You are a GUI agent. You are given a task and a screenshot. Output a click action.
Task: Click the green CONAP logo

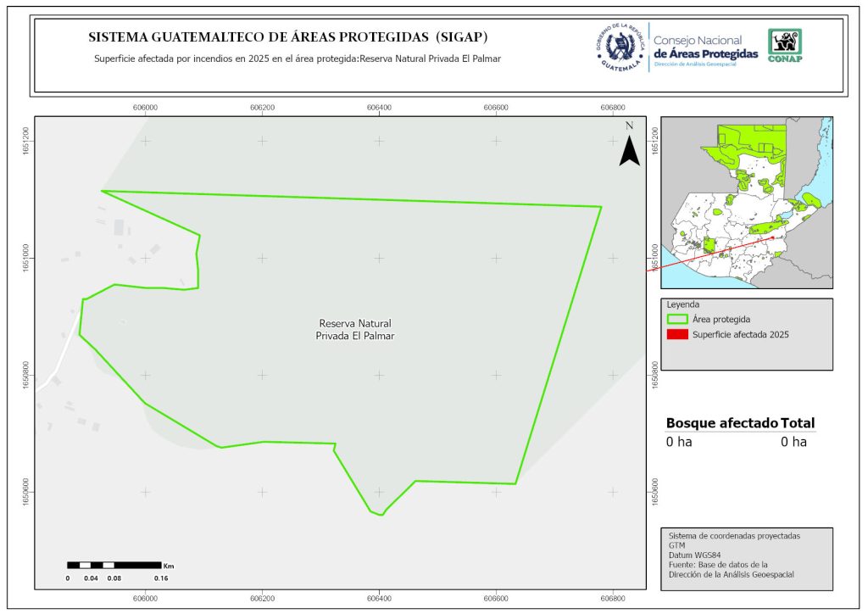[784, 46]
